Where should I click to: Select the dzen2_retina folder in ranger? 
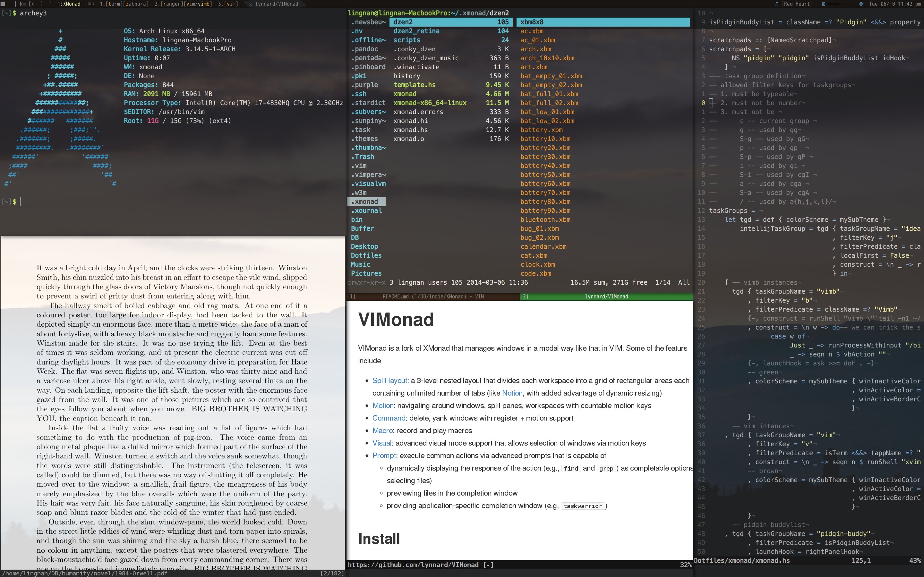point(416,31)
